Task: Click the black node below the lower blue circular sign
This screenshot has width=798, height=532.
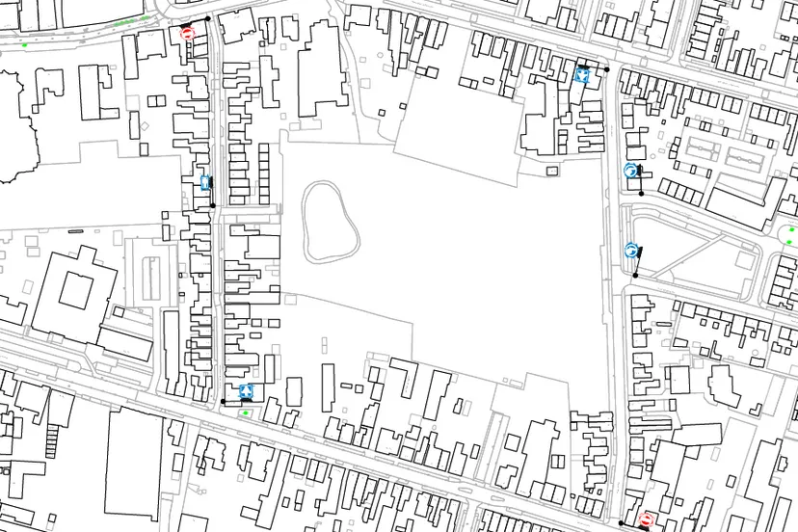Action: pyautogui.click(x=635, y=276)
